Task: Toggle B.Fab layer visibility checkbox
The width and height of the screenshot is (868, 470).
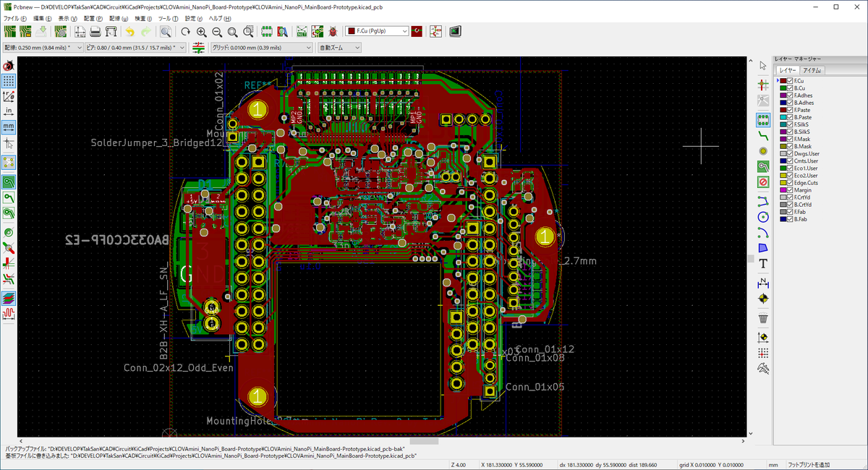Action: tap(790, 219)
